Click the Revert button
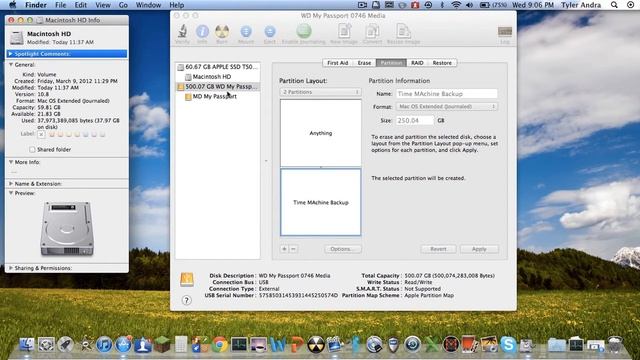 [x=438, y=249]
